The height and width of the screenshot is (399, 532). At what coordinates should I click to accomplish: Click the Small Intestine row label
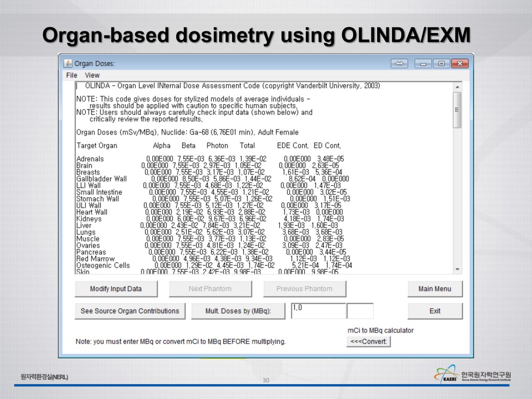coord(99,193)
